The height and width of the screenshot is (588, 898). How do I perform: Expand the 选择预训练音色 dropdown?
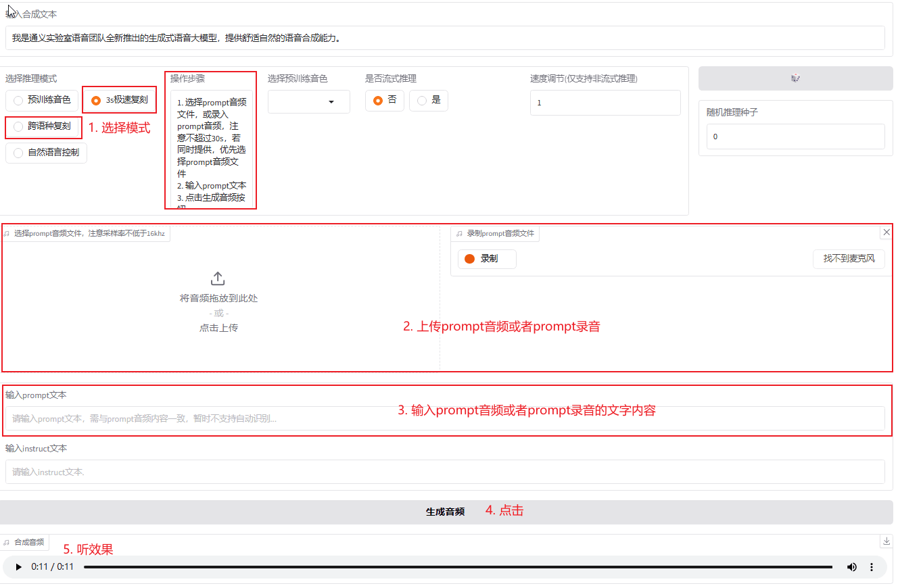(309, 102)
